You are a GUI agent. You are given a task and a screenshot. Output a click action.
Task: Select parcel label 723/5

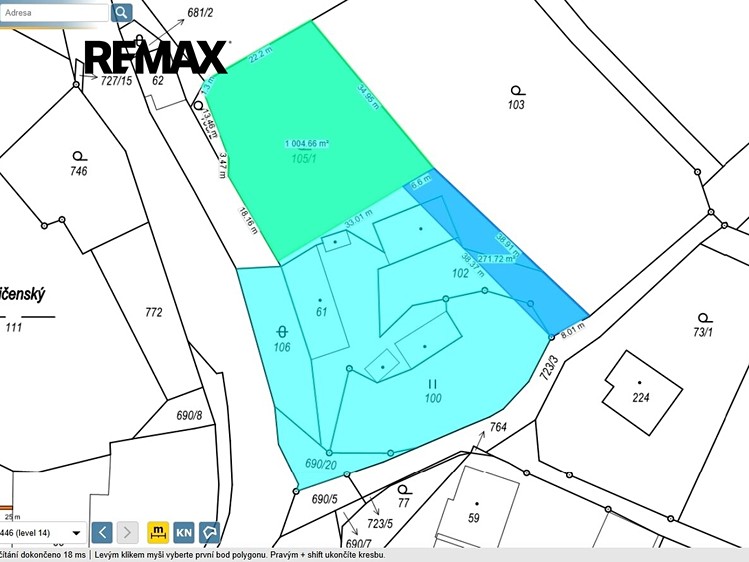pos(380,524)
